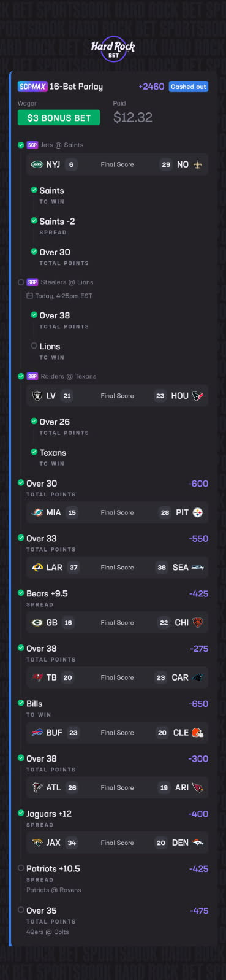This screenshot has height=980, width=226.
Task: Click the $3 BONUS BET wager button
Action: (59, 118)
